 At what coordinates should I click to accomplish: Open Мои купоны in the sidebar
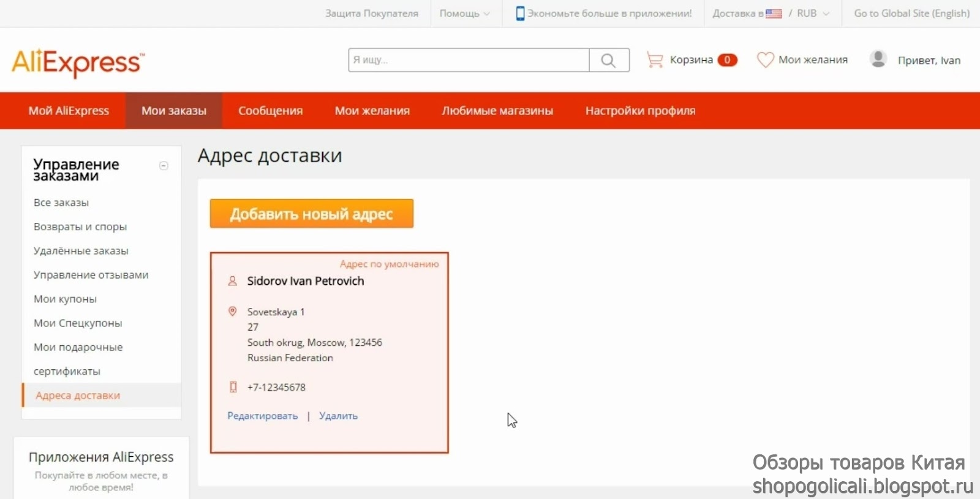click(65, 299)
